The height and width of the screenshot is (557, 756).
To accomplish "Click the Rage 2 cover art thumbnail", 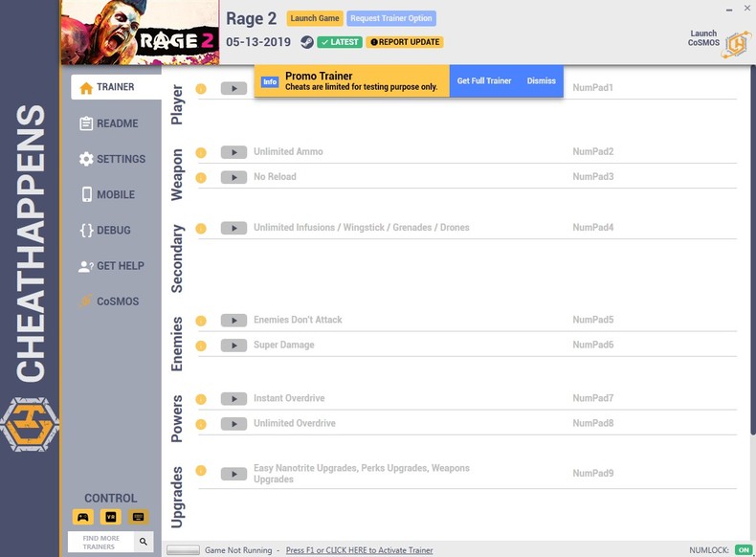I will [141, 33].
